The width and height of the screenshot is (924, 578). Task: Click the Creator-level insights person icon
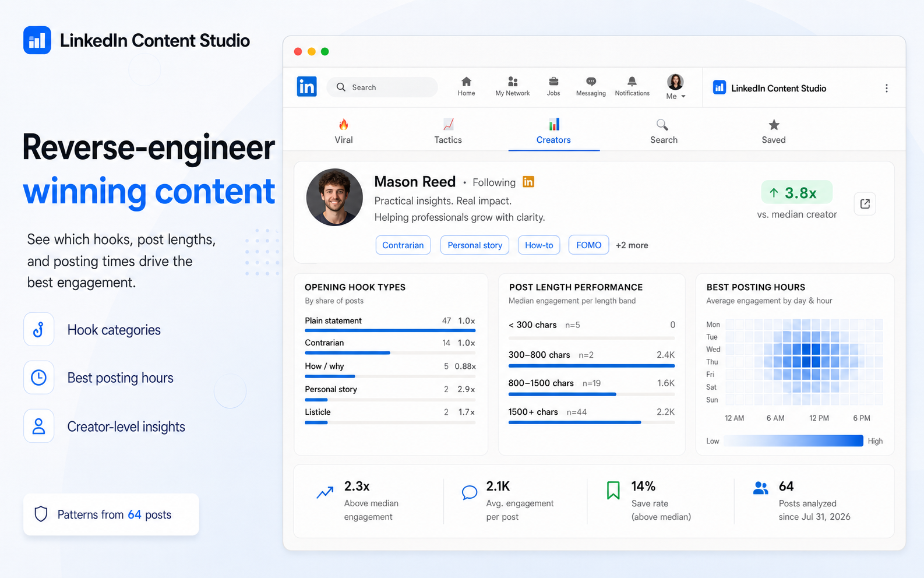tap(38, 426)
